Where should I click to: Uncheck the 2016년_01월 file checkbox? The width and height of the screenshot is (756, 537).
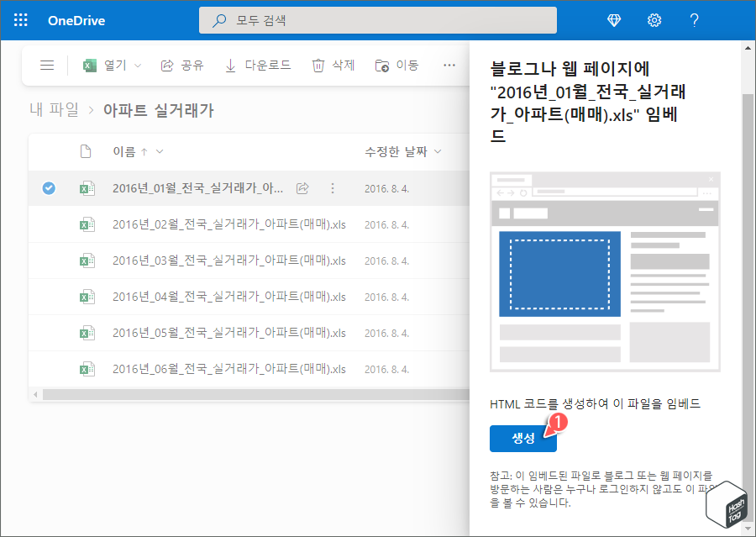pyautogui.click(x=49, y=188)
